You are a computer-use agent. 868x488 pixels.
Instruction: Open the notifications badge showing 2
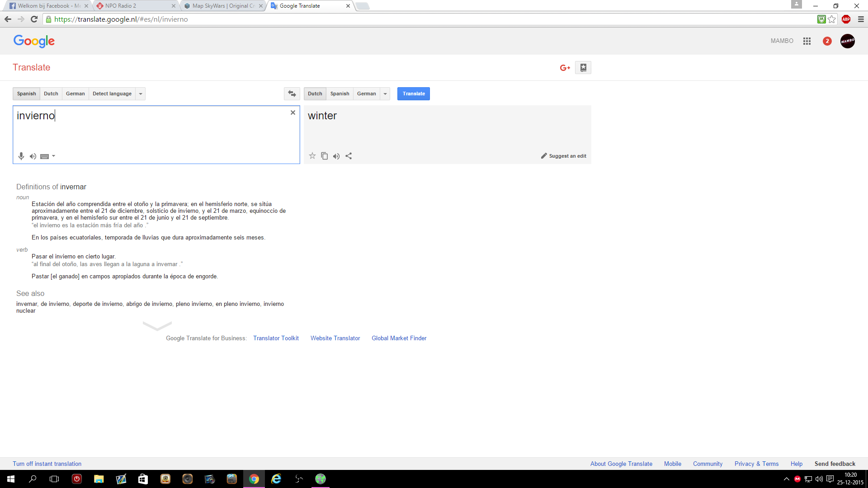click(827, 41)
